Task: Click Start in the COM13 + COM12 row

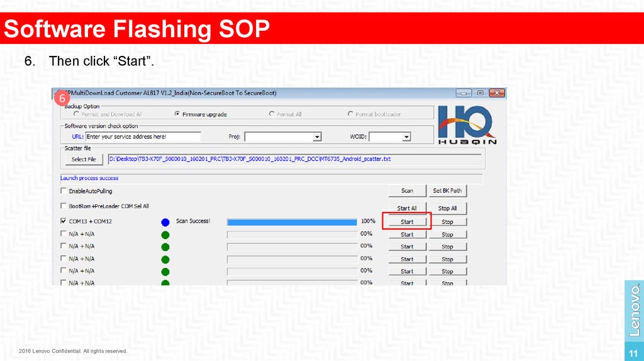Action: click(407, 222)
